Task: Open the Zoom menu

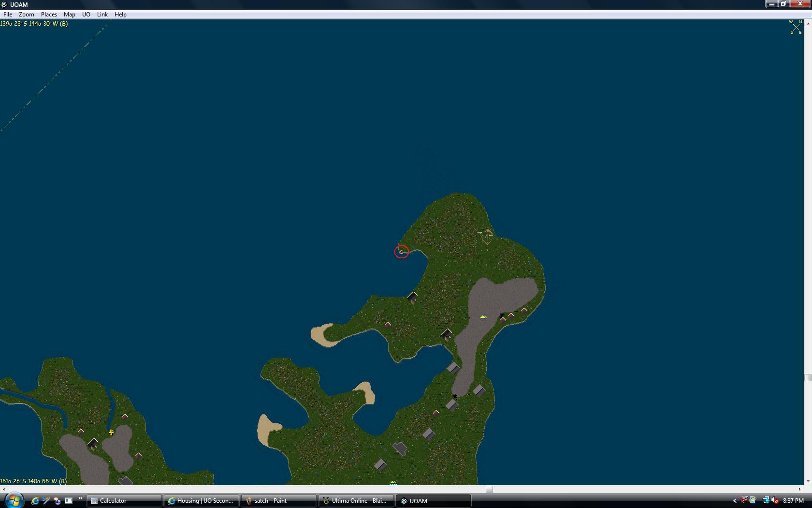Action: click(x=26, y=15)
